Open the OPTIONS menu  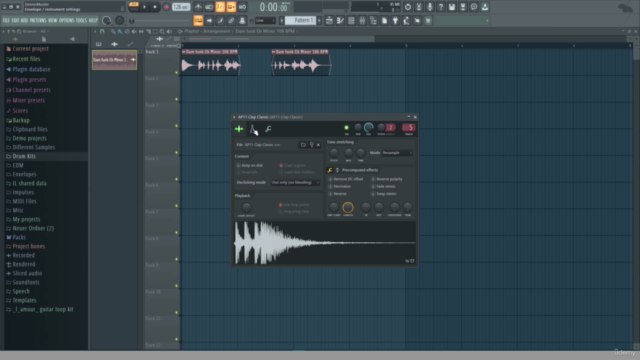(x=67, y=20)
